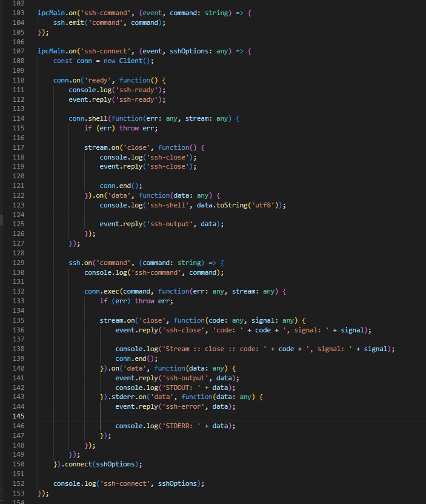Click 'STDOUT: ' string on line 142
This screenshot has width=426, height=504.
coord(181,388)
